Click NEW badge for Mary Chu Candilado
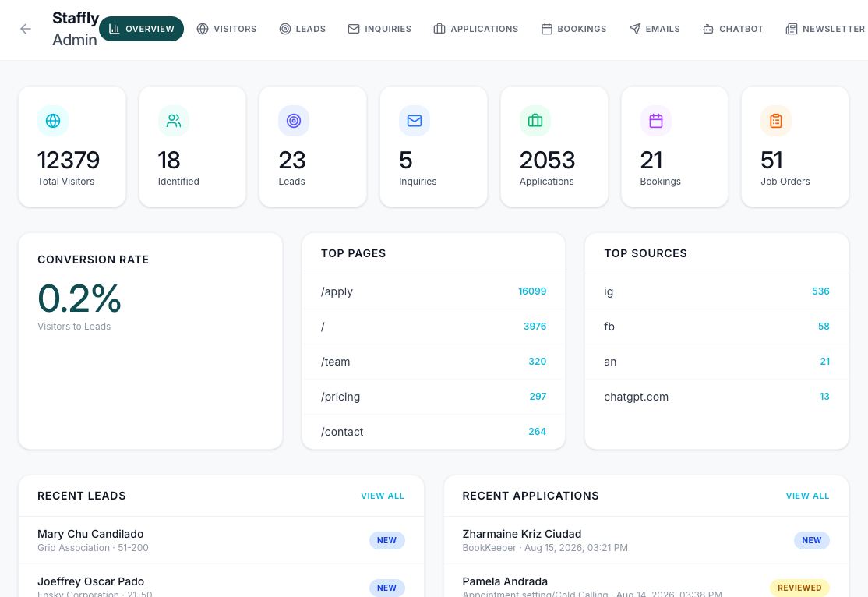The height and width of the screenshot is (597, 868). [x=387, y=541]
